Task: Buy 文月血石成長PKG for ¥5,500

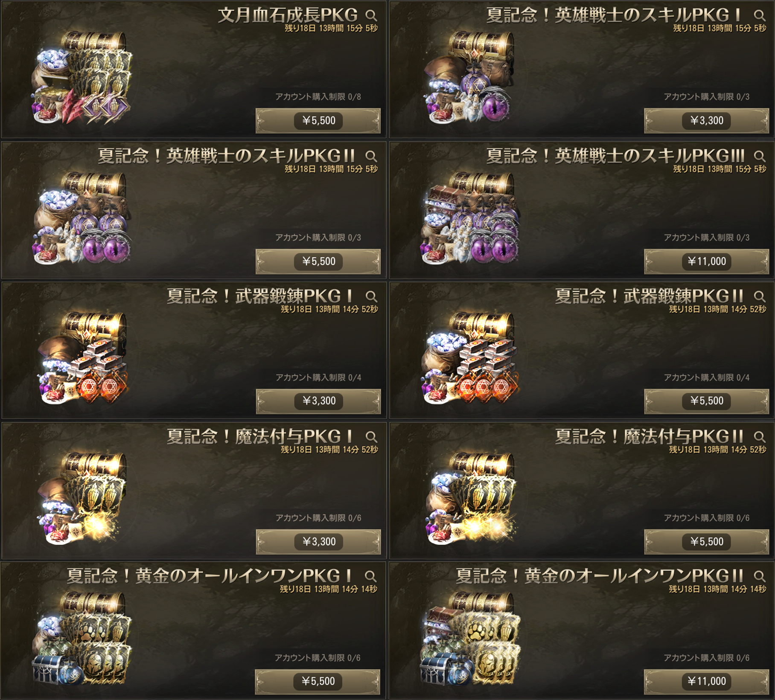Action: 318,121
